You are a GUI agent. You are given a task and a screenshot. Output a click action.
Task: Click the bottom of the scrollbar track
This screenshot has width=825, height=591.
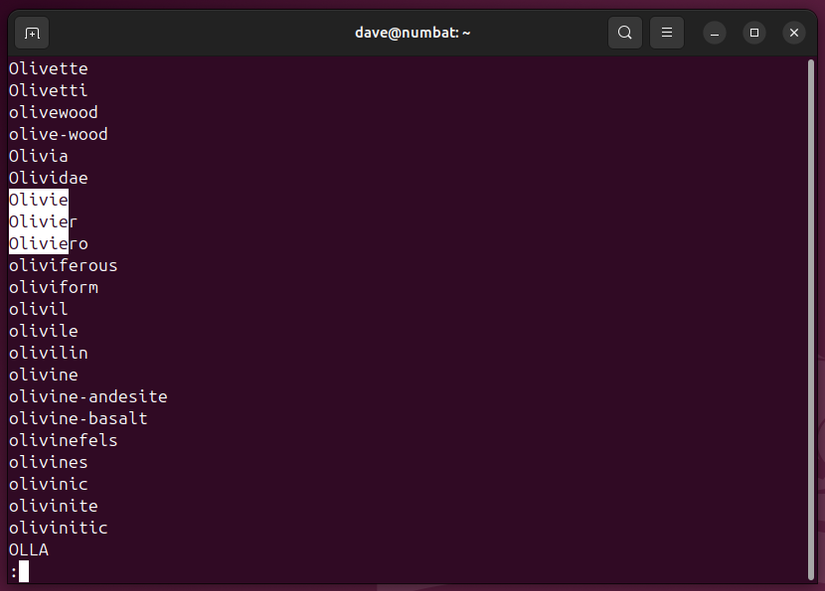[812, 570]
